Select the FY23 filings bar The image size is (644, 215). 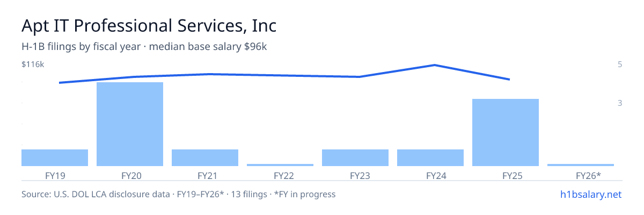click(355, 157)
